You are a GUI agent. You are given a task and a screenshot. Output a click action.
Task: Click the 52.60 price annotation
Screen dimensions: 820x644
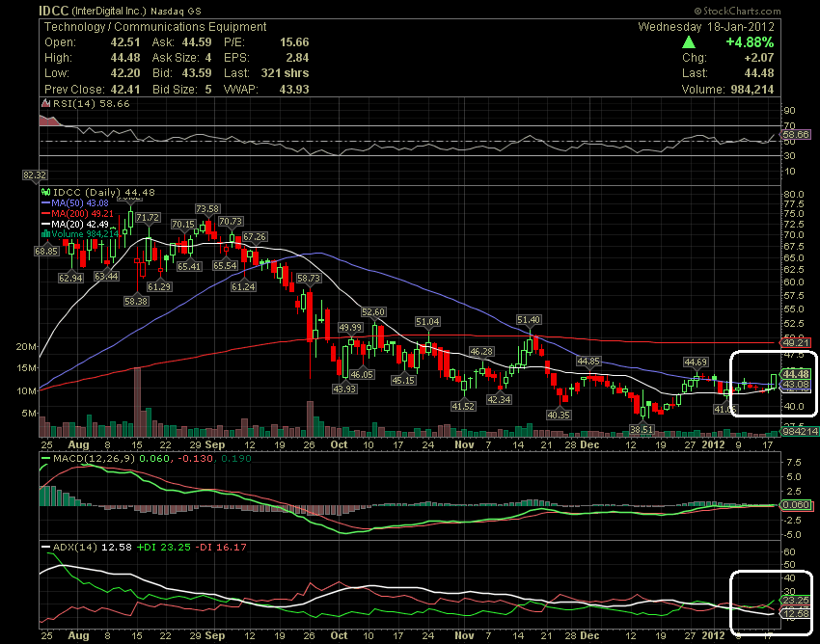(373, 312)
